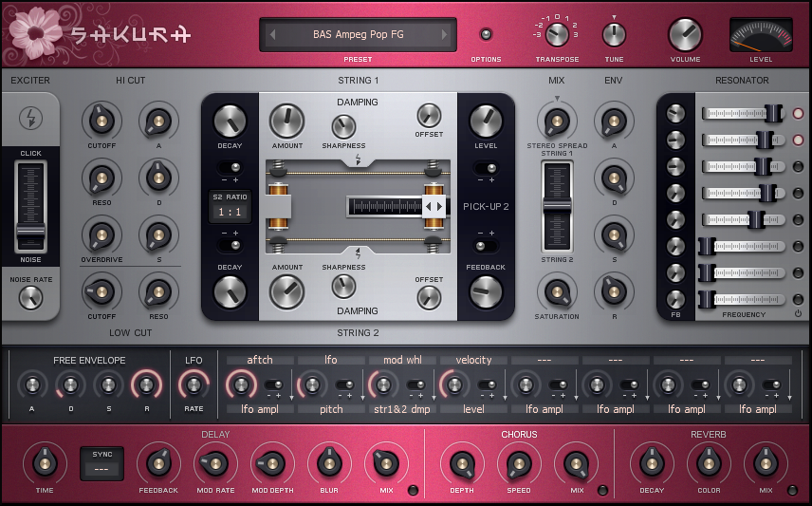
Task: Open the aftch modulation source selector
Action: (259, 361)
